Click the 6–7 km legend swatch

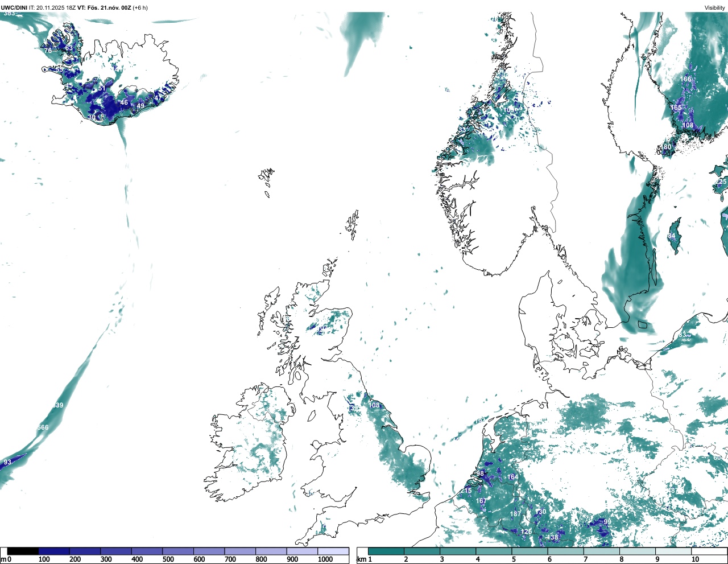pyautogui.click(x=565, y=551)
